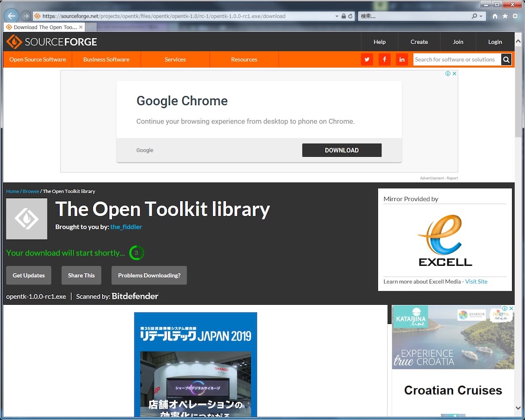Click the Bitdefender logo
This screenshot has width=525, height=420.
135,296
